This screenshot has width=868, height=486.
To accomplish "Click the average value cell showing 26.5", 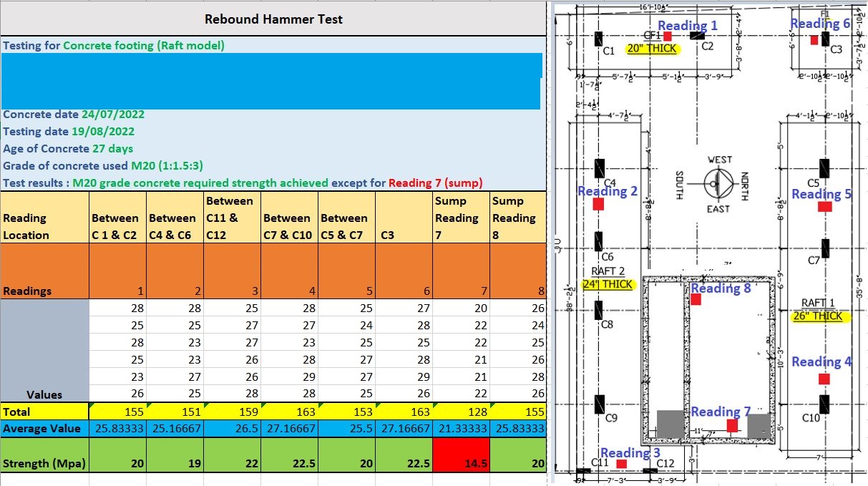I will pyautogui.click(x=232, y=428).
